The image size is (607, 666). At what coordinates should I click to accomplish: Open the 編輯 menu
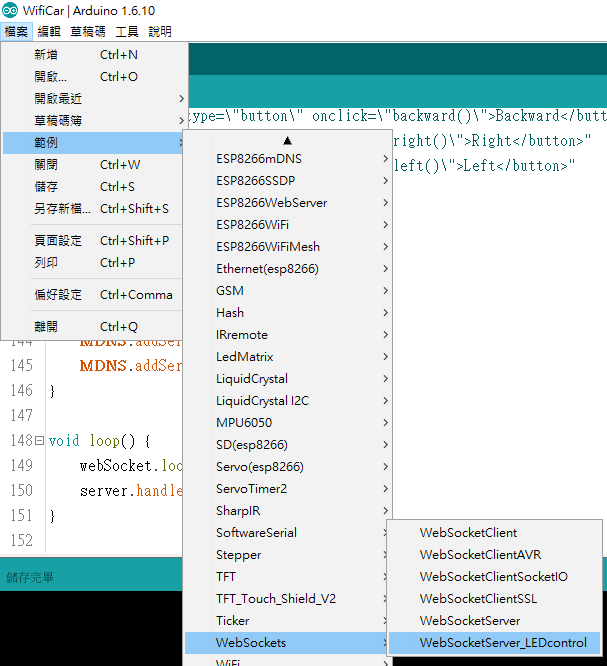point(49,32)
